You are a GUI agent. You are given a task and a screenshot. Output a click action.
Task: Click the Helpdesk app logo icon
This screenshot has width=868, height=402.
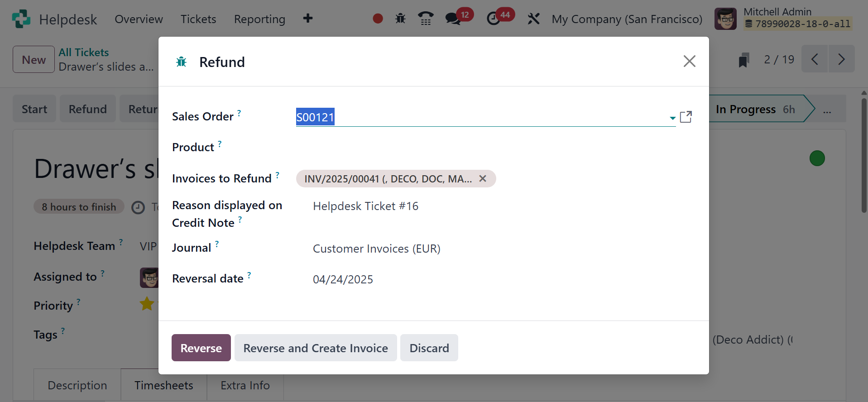[21, 19]
